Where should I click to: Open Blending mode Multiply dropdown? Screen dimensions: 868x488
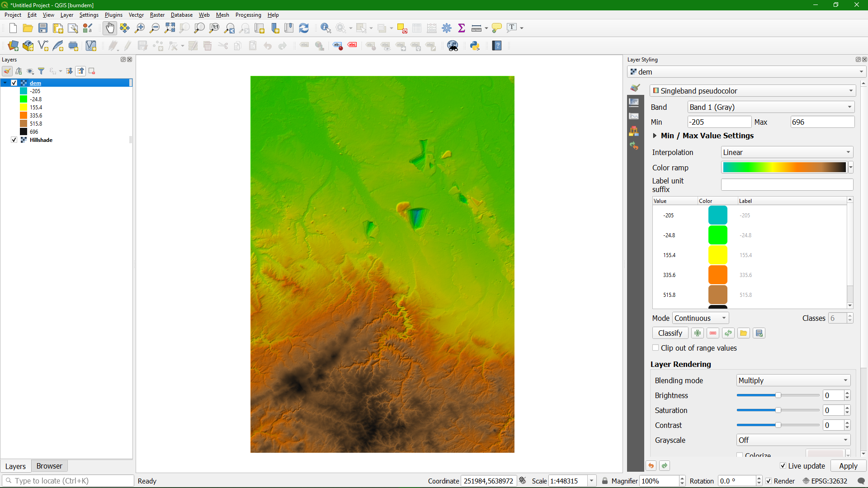793,380
